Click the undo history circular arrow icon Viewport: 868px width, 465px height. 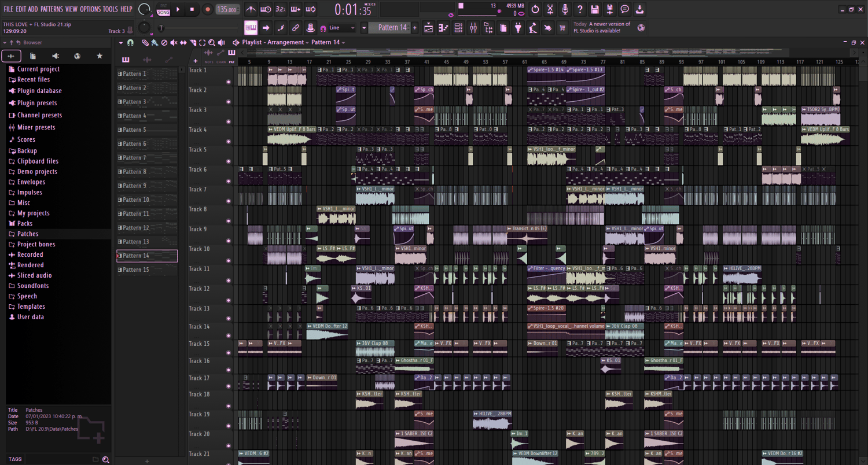535,9
